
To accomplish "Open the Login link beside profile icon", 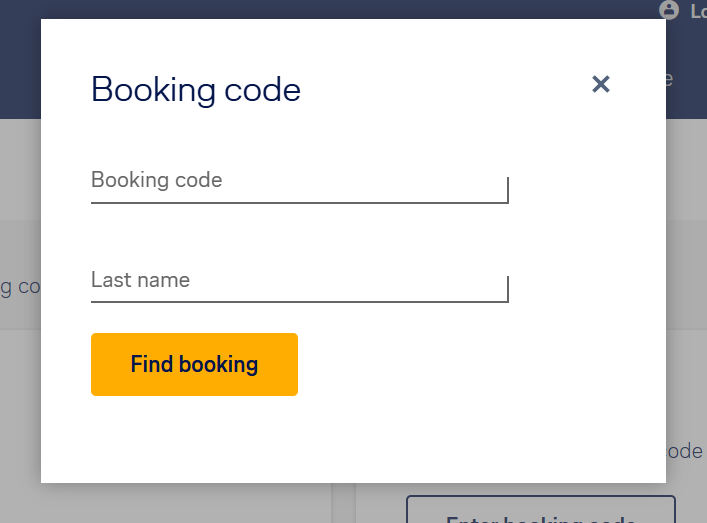I will [x=698, y=11].
